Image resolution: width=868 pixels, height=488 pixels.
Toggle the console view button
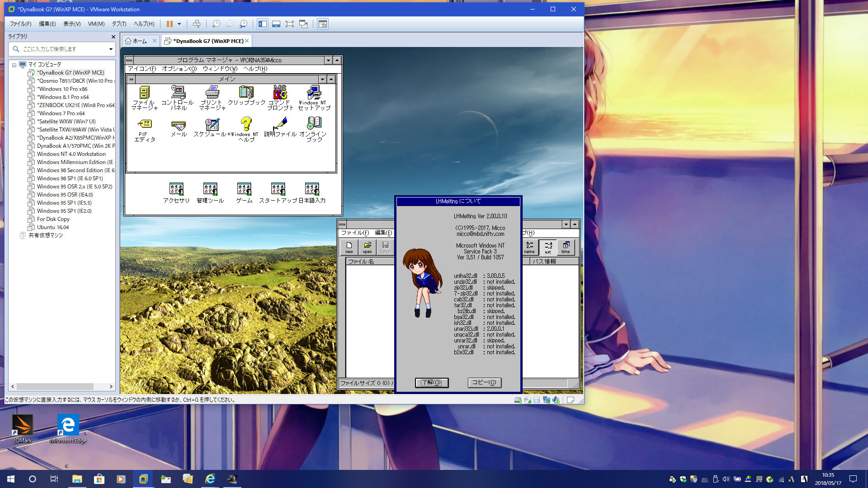pyautogui.click(x=323, y=24)
